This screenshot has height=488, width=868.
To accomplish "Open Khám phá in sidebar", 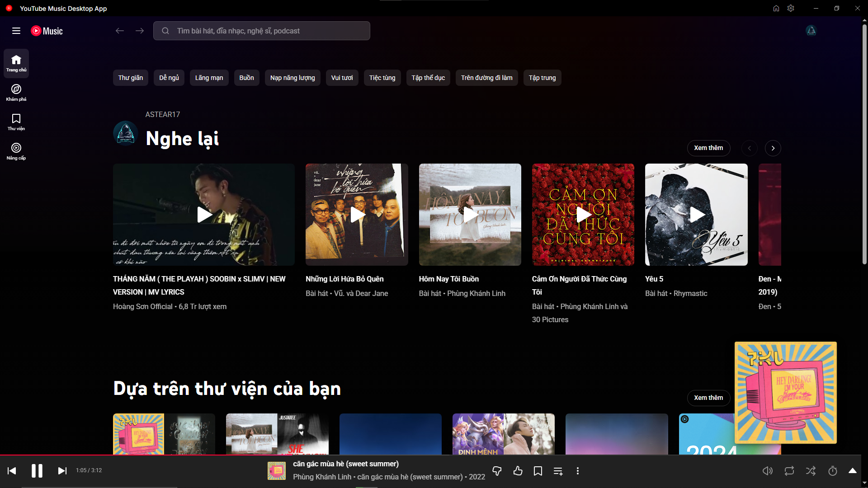I will pyautogui.click(x=16, y=93).
